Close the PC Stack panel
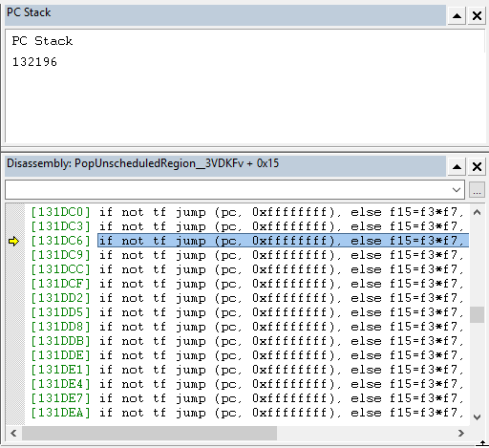This screenshot has width=489, height=448. point(477,15)
